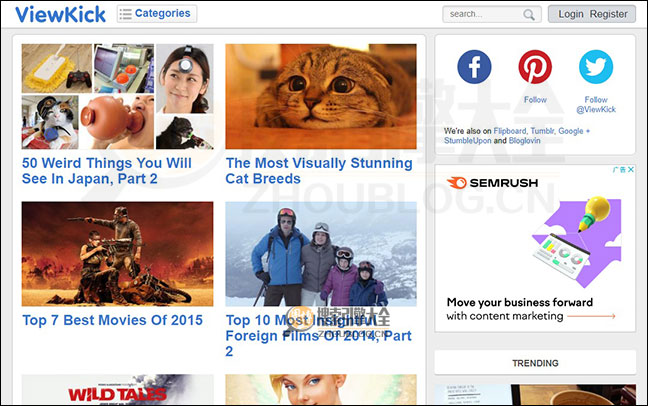Click the ad info label beside the ad close icon
The height and width of the screenshot is (406, 648).
(x=619, y=170)
